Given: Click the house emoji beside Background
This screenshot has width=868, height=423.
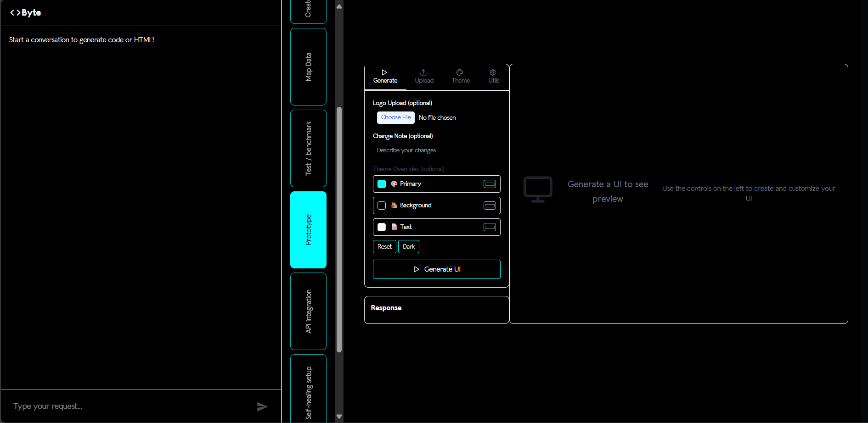Looking at the screenshot, I should pos(394,206).
